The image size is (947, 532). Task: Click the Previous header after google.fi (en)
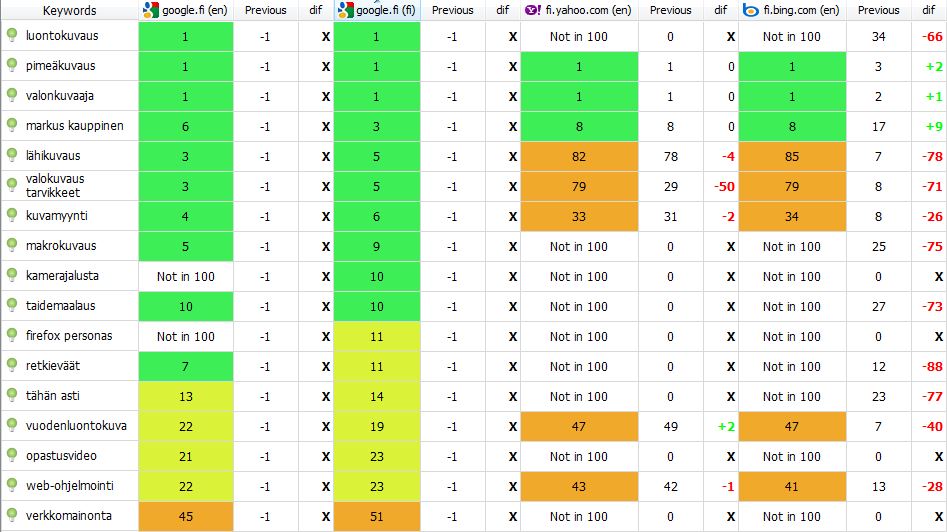[265, 10]
